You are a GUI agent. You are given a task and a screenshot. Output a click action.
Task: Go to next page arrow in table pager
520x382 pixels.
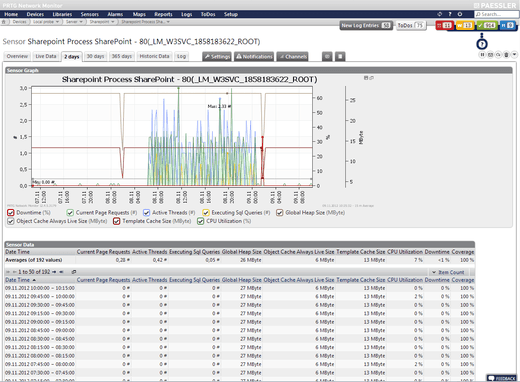(54, 272)
